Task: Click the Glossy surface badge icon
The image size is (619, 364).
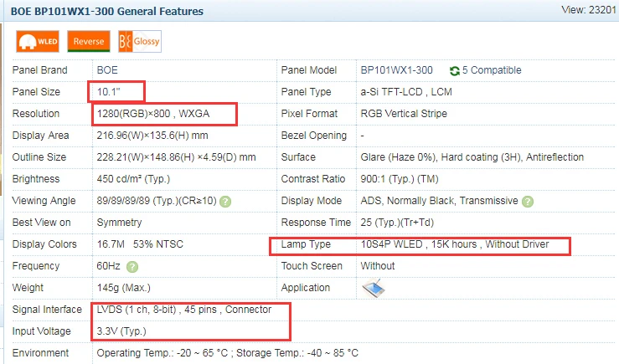Action: [140, 41]
